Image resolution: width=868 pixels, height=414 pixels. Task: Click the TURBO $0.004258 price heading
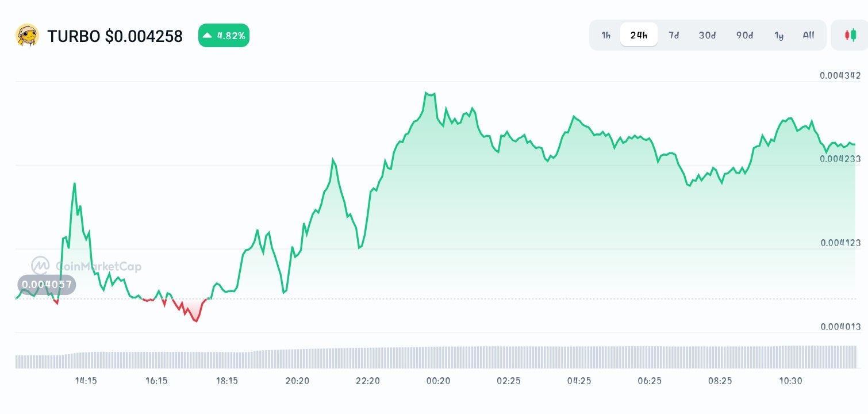[x=114, y=36]
